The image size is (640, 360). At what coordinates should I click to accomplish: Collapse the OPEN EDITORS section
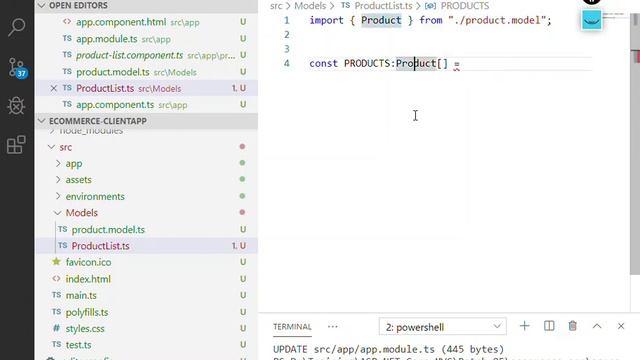tap(41, 5)
